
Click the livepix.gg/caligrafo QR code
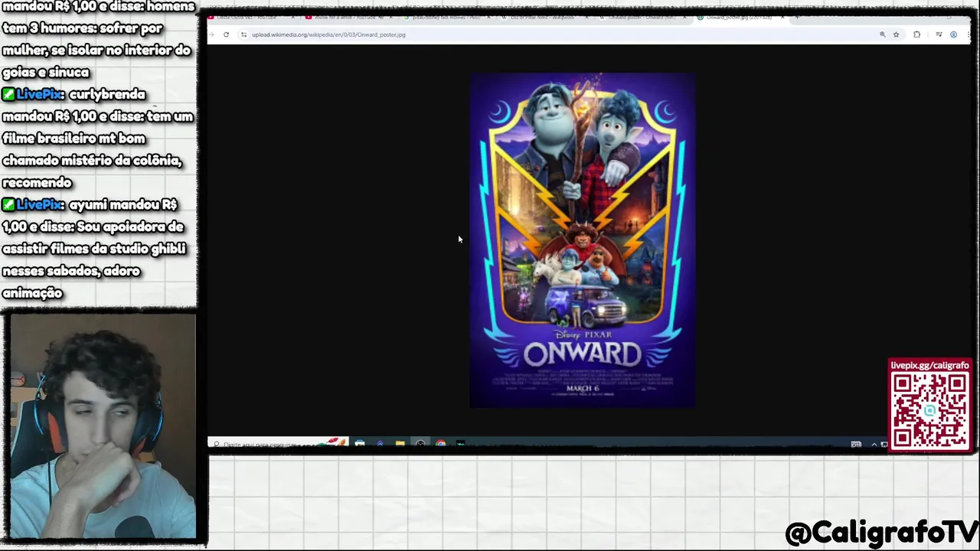click(x=929, y=410)
